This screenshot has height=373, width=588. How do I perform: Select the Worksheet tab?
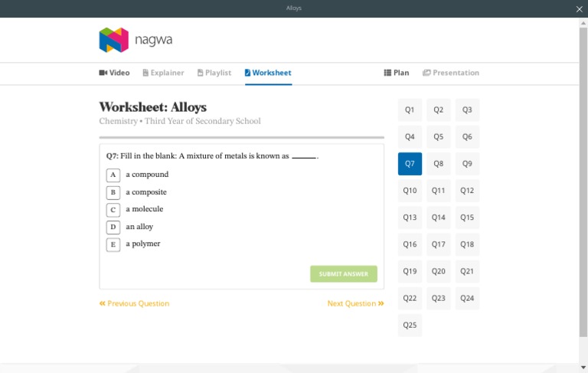pyautogui.click(x=268, y=73)
